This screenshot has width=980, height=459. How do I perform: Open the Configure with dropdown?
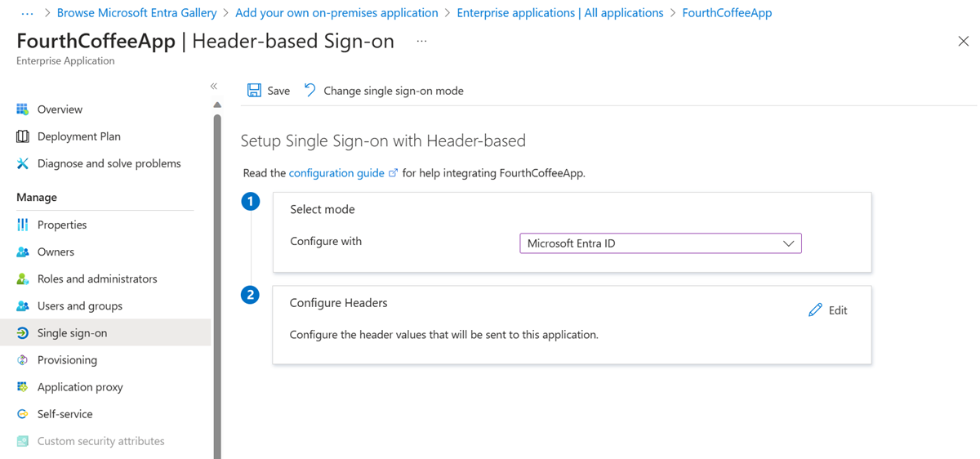pyautogui.click(x=660, y=243)
